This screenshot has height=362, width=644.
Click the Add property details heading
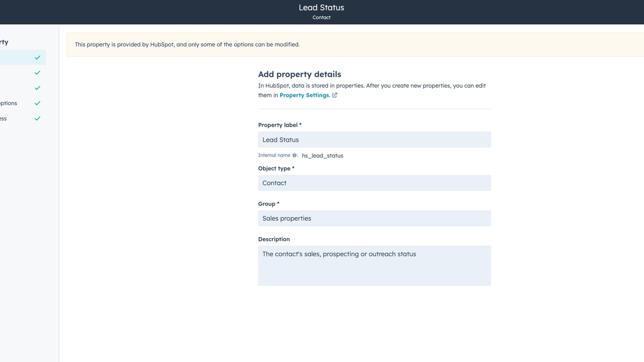(299, 74)
